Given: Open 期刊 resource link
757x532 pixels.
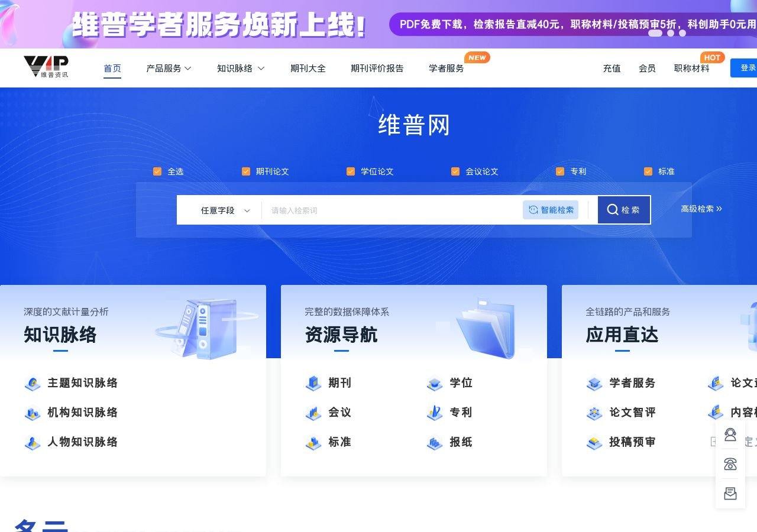Looking at the screenshot, I should 340,383.
